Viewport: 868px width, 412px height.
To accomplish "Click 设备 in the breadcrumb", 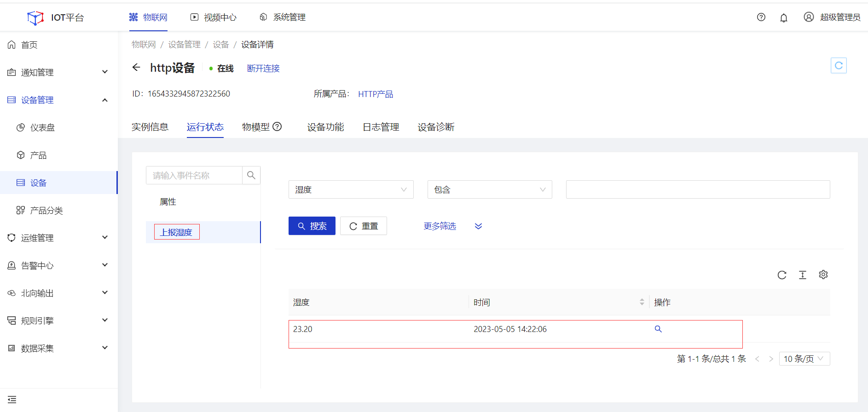I will [221, 45].
